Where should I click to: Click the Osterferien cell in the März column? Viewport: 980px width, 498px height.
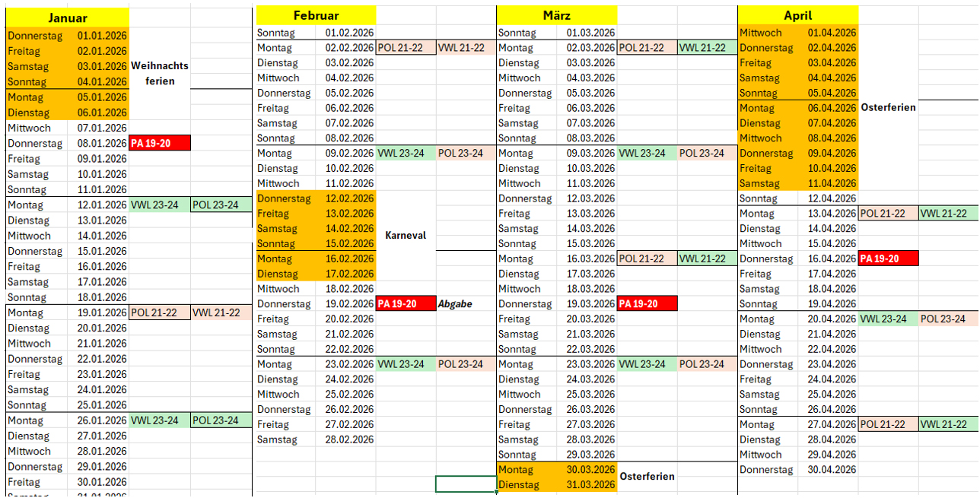point(647,477)
